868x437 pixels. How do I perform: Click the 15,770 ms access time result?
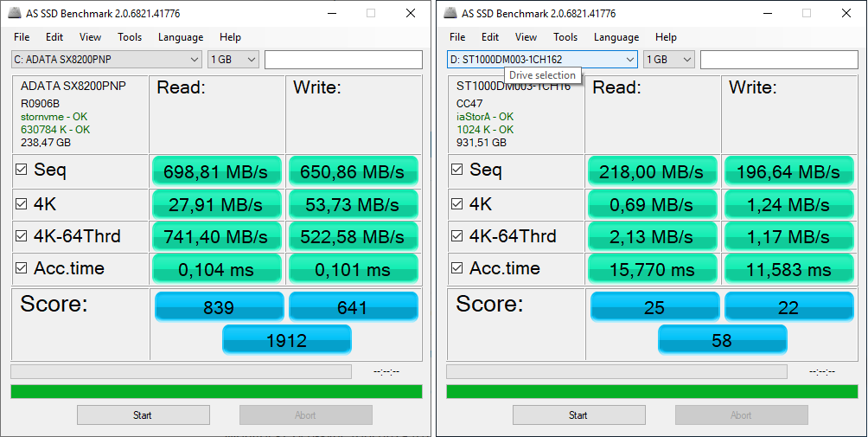[x=652, y=269]
